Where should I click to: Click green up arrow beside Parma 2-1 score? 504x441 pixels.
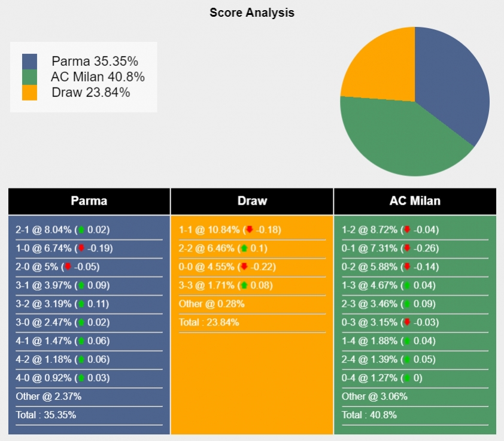(x=81, y=230)
